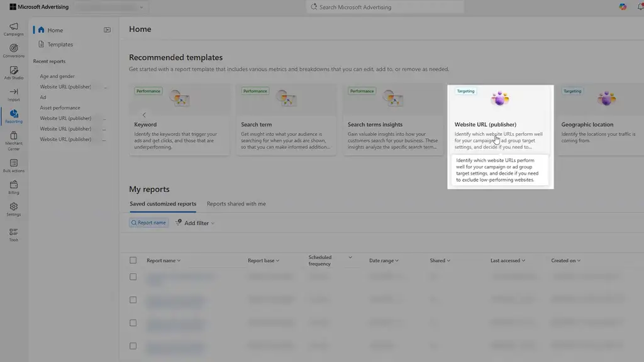Image resolution: width=644 pixels, height=362 pixels.
Task: Switch to Saved customized reports tab
Action: [x=163, y=204]
